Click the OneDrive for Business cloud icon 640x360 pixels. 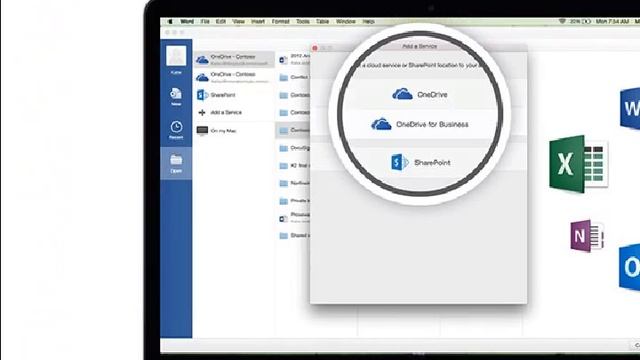(381, 124)
